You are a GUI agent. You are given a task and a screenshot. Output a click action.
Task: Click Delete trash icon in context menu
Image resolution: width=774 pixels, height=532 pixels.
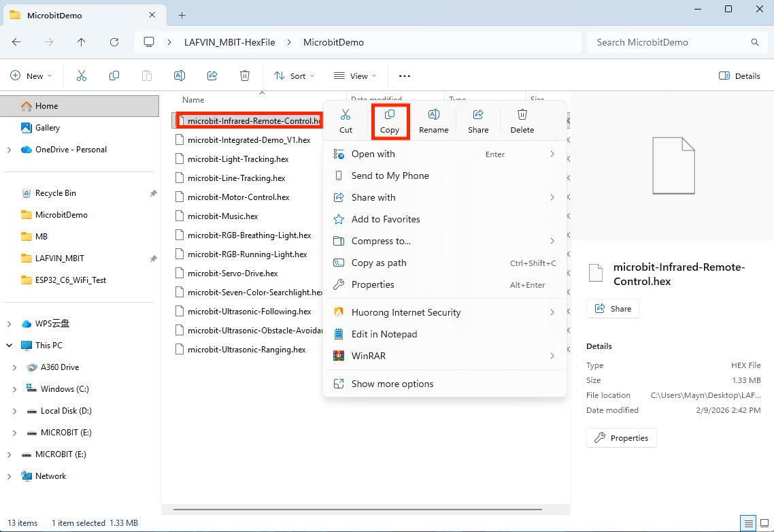tap(522, 114)
